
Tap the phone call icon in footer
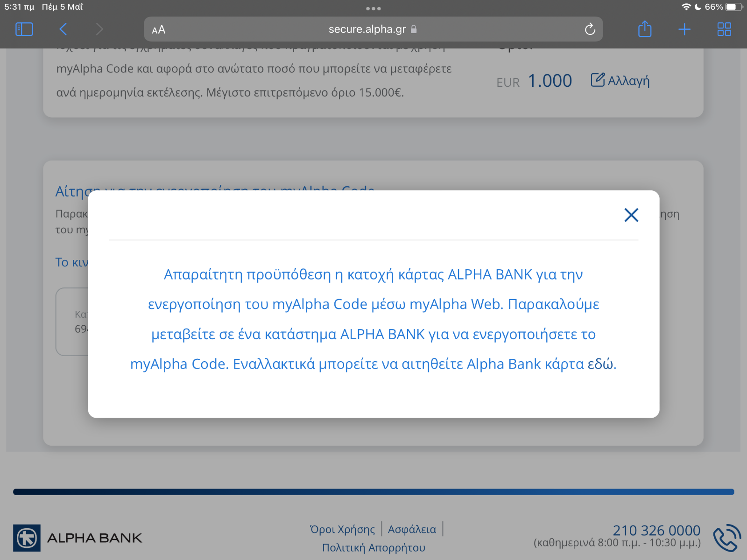[727, 538]
